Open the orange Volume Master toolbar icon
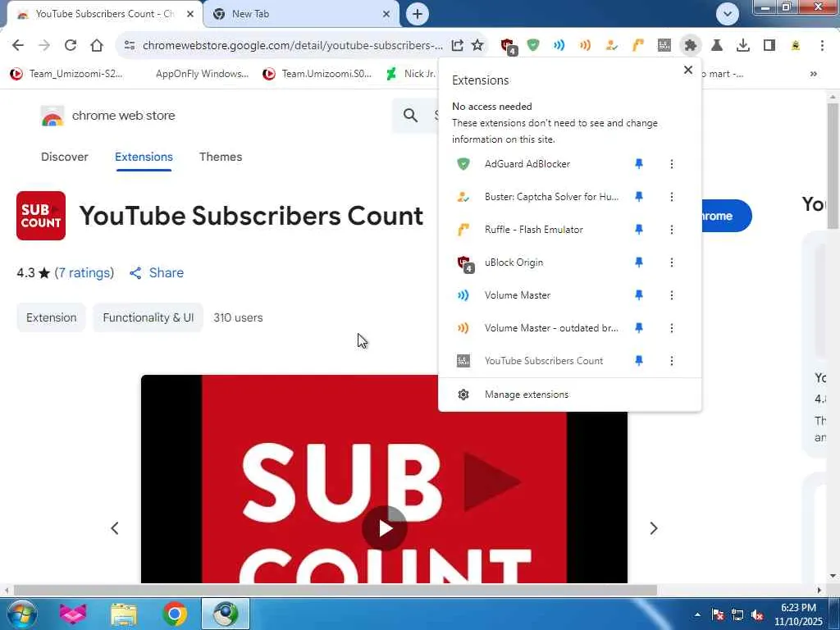 pos(585,45)
